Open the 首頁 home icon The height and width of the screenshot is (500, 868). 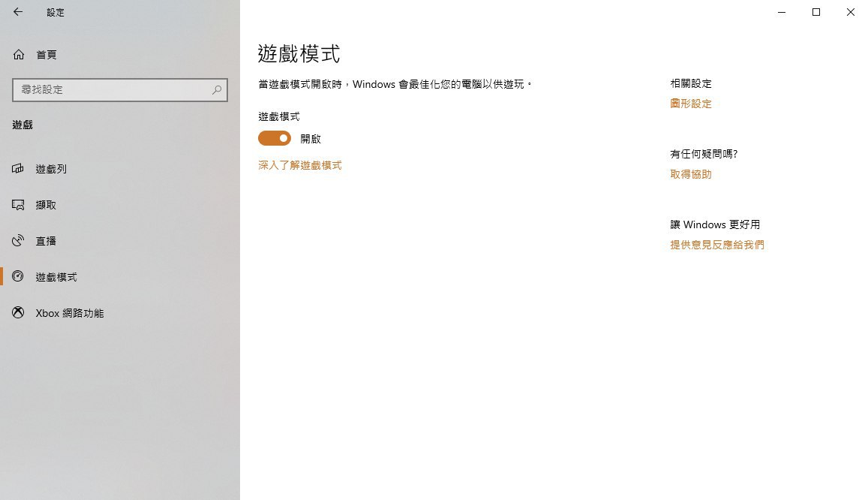click(19, 54)
